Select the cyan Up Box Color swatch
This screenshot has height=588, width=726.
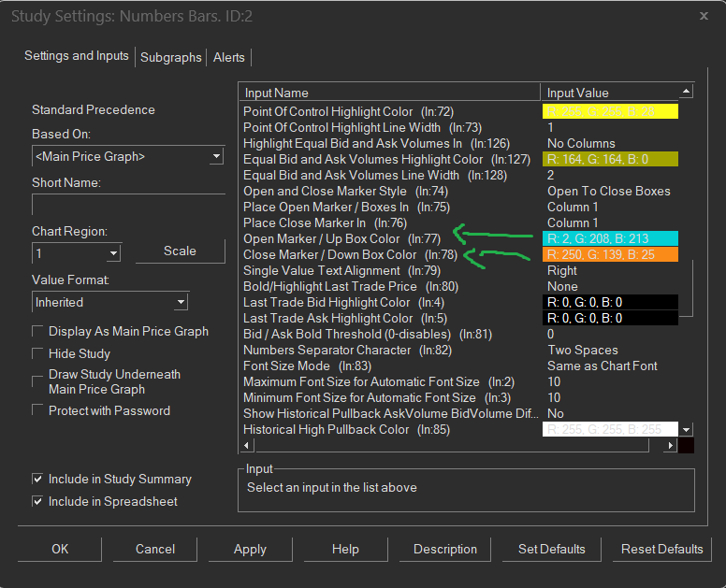pos(610,238)
